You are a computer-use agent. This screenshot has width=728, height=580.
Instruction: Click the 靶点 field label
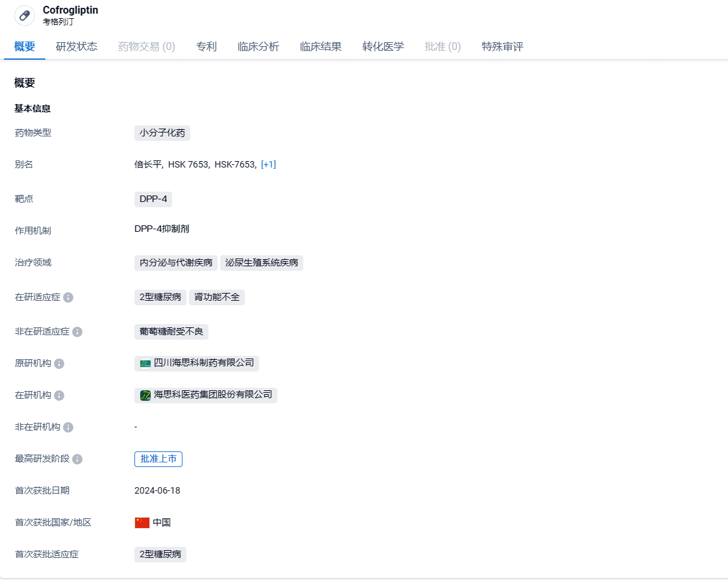23,199
